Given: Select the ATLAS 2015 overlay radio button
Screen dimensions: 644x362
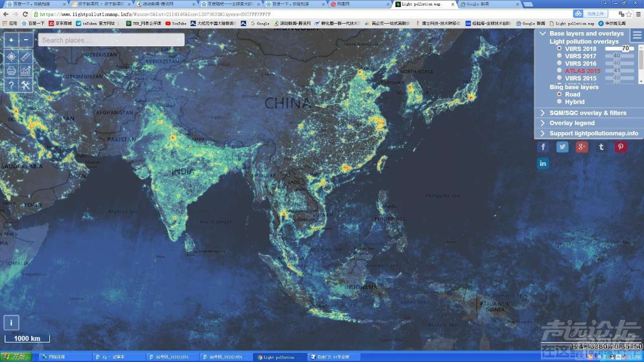Looking at the screenshot, I should 559,71.
